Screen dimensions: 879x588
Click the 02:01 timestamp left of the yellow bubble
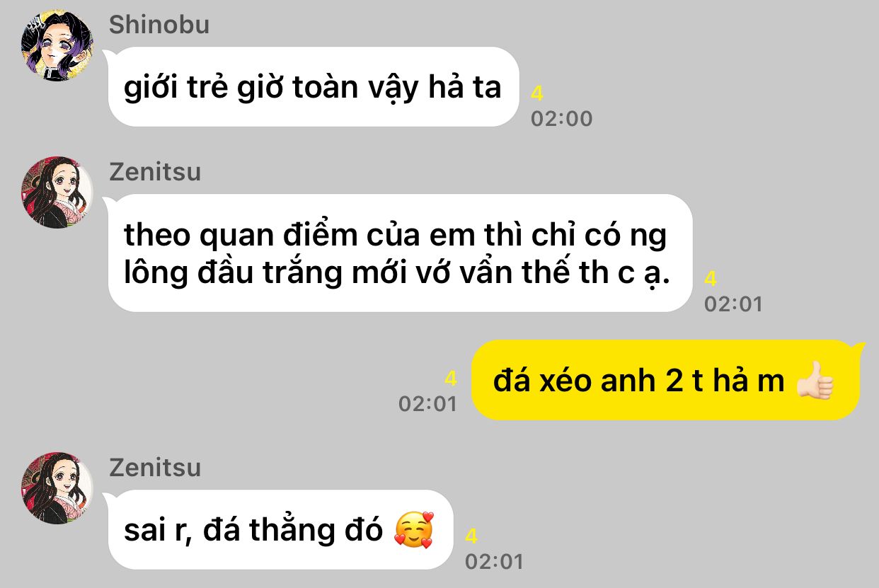[x=427, y=404]
